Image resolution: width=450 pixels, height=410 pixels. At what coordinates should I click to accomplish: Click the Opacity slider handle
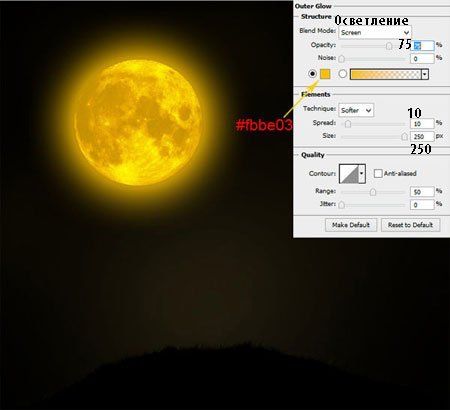[x=389, y=46]
